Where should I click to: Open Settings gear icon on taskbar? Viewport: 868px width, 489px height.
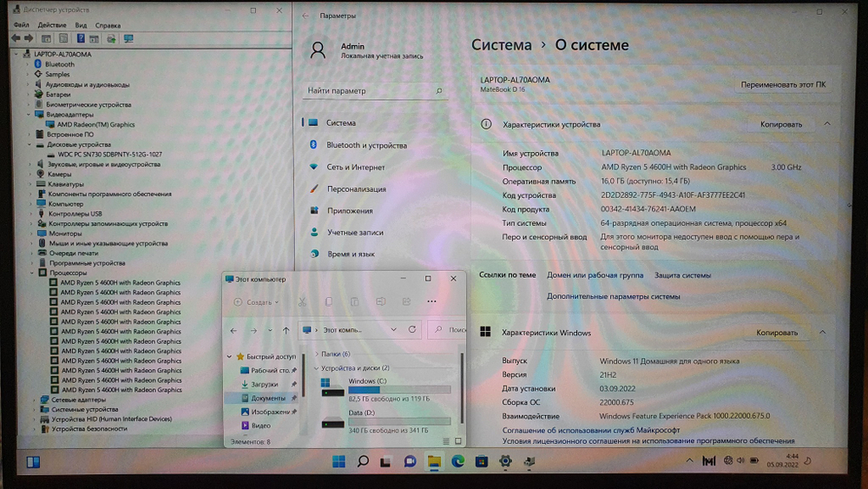[x=505, y=461]
